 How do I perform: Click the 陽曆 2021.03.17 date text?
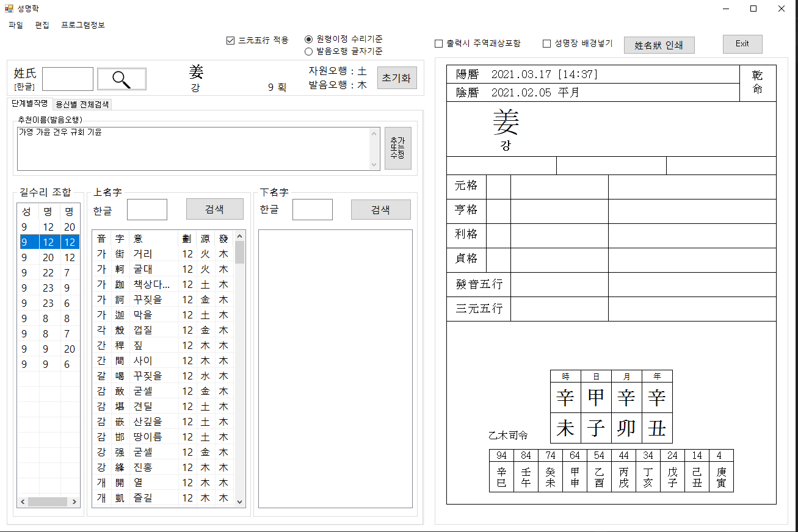point(527,74)
